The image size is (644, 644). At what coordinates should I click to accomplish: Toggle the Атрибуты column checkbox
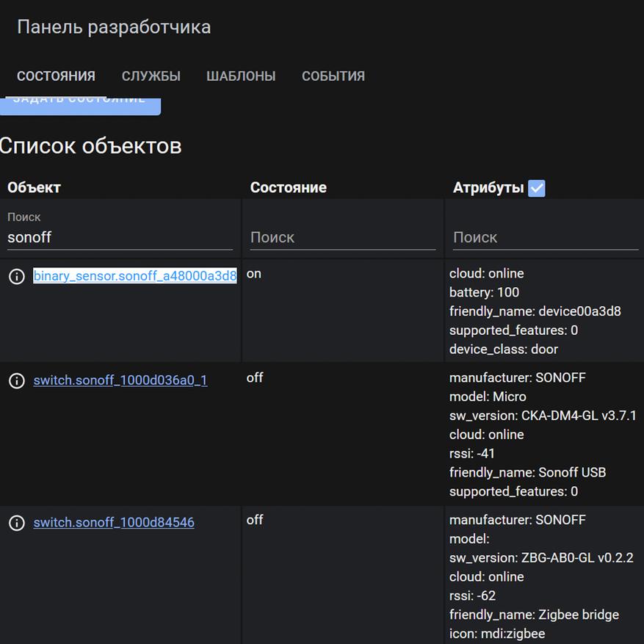coord(537,188)
